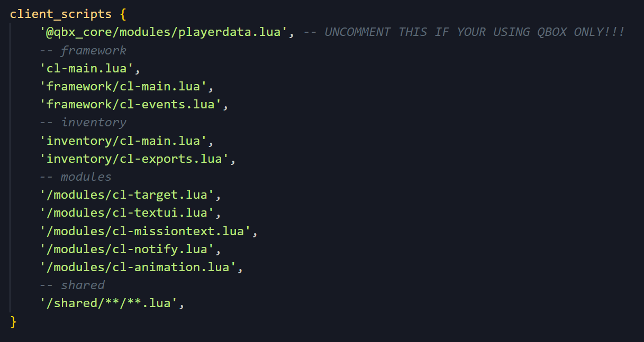644x342 pixels.
Task: Click the '-- shared' comment line
Action: coord(72,285)
